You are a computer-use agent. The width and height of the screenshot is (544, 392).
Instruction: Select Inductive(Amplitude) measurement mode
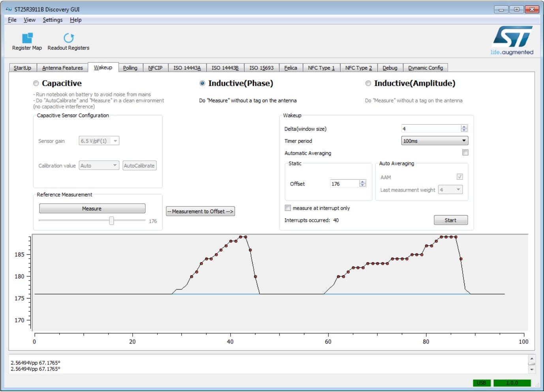[368, 83]
